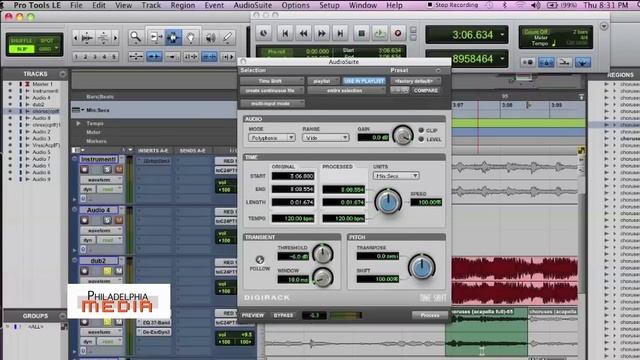Click horizontal zoom out arrow

click(x=75, y=38)
